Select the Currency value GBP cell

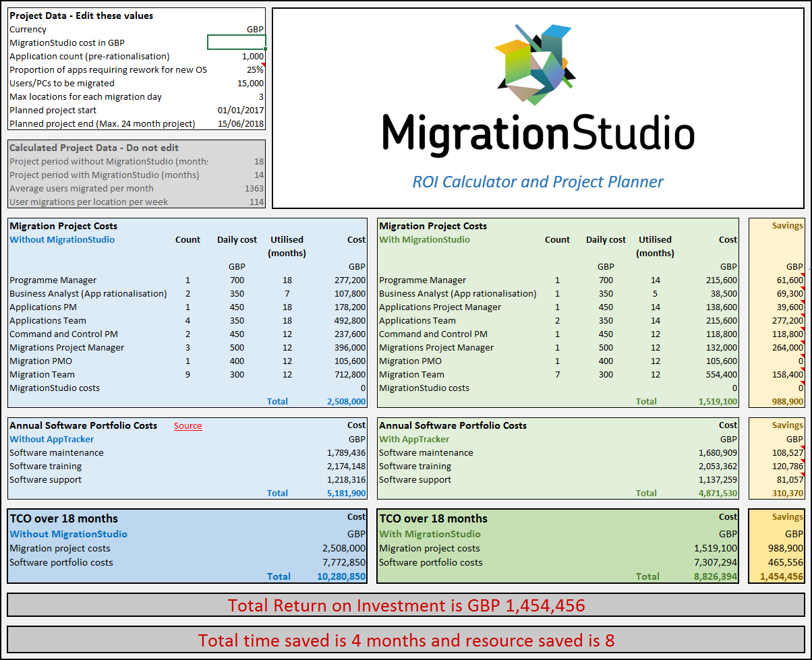[255, 30]
